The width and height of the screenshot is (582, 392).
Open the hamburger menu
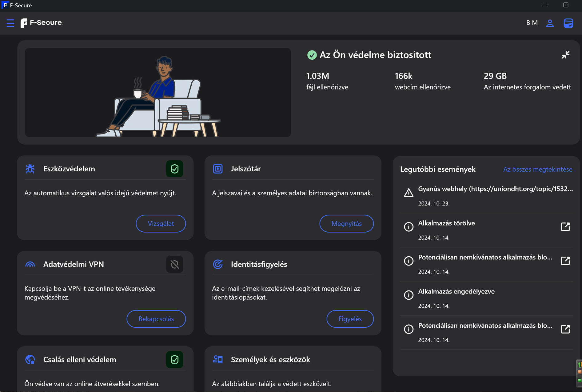pos(10,23)
